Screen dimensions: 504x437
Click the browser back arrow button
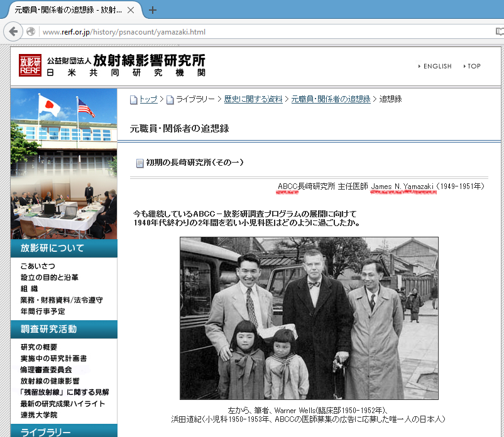(x=13, y=31)
